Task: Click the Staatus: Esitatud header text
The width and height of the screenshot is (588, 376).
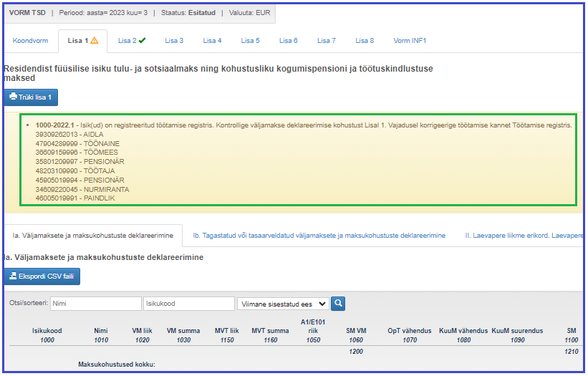Action: [x=188, y=13]
